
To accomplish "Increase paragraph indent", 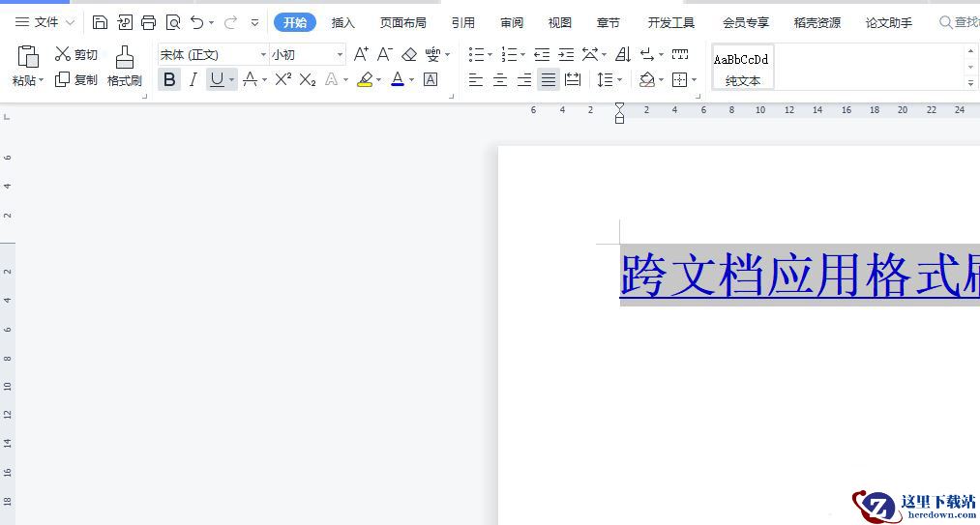I will [x=566, y=54].
